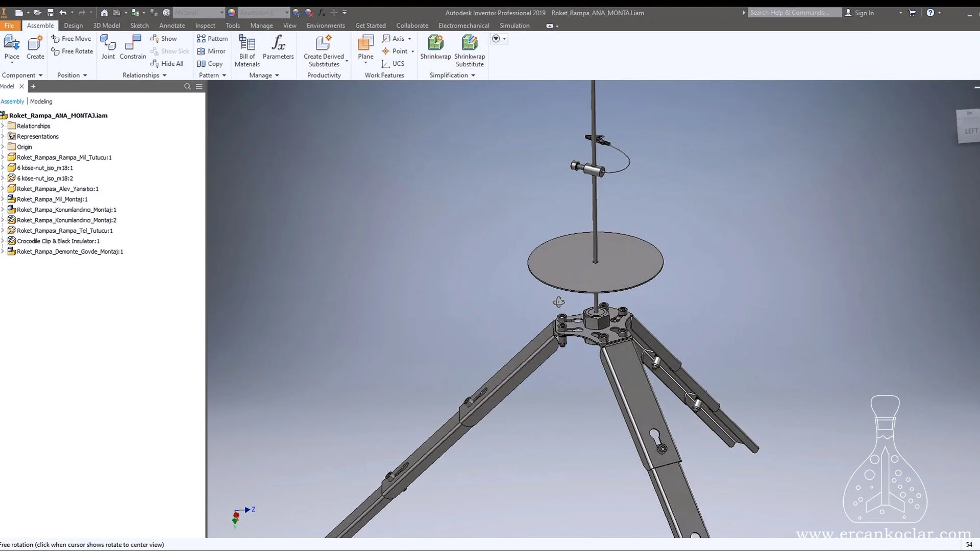Screen dimensions: 980x551
Task: Click the browser search magnifier icon
Action: 187,86
